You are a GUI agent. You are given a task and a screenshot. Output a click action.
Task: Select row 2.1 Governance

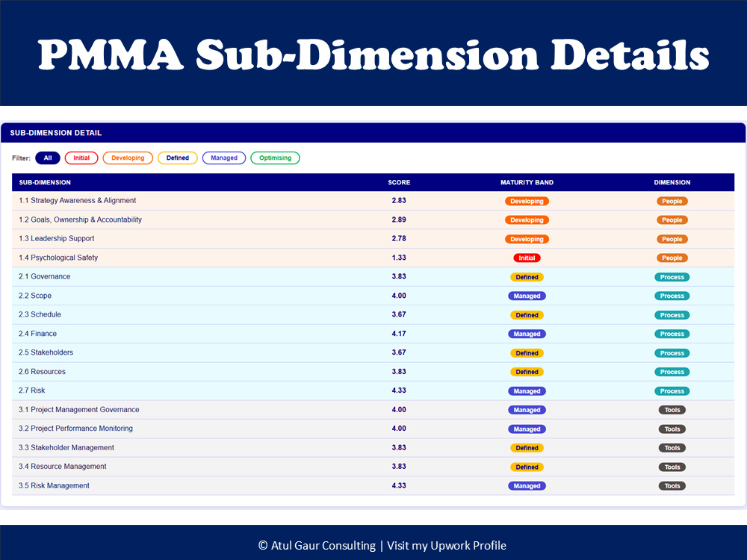373,277
